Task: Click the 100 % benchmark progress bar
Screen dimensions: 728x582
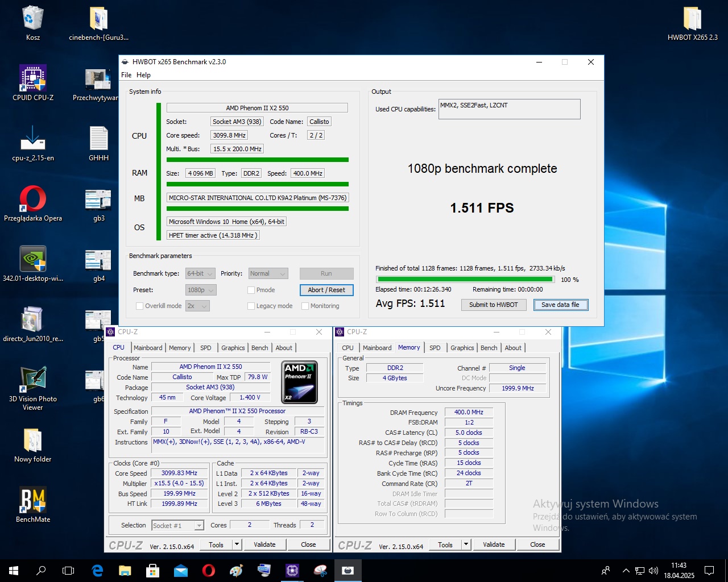Action: pyautogui.click(x=465, y=279)
